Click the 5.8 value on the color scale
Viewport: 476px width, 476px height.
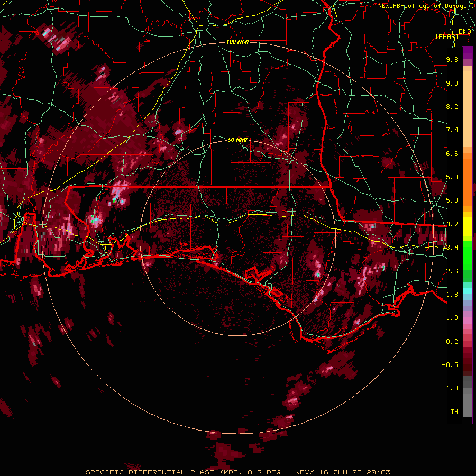[x=452, y=177]
